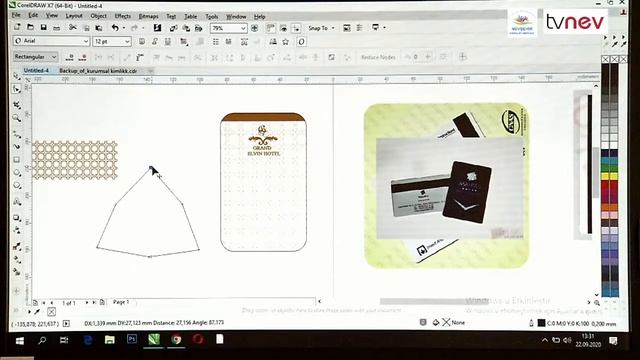Open the Object menu

coord(98,16)
